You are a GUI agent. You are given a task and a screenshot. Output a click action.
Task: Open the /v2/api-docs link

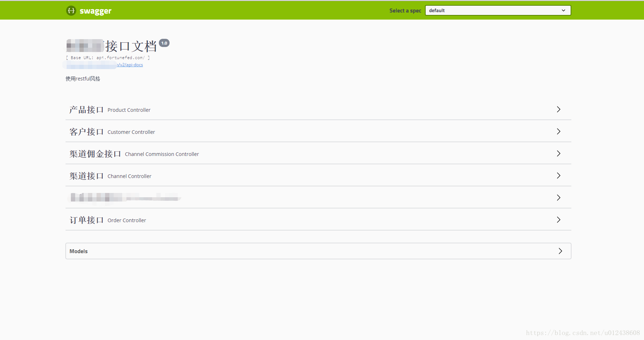(x=130, y=65)
